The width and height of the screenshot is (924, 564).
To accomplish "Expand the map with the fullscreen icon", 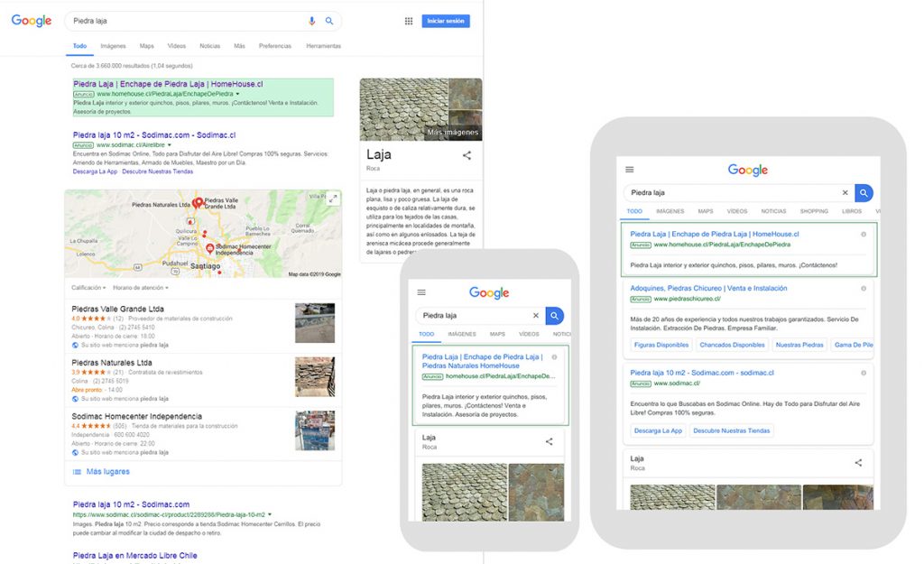I will [x=333, y=199].
